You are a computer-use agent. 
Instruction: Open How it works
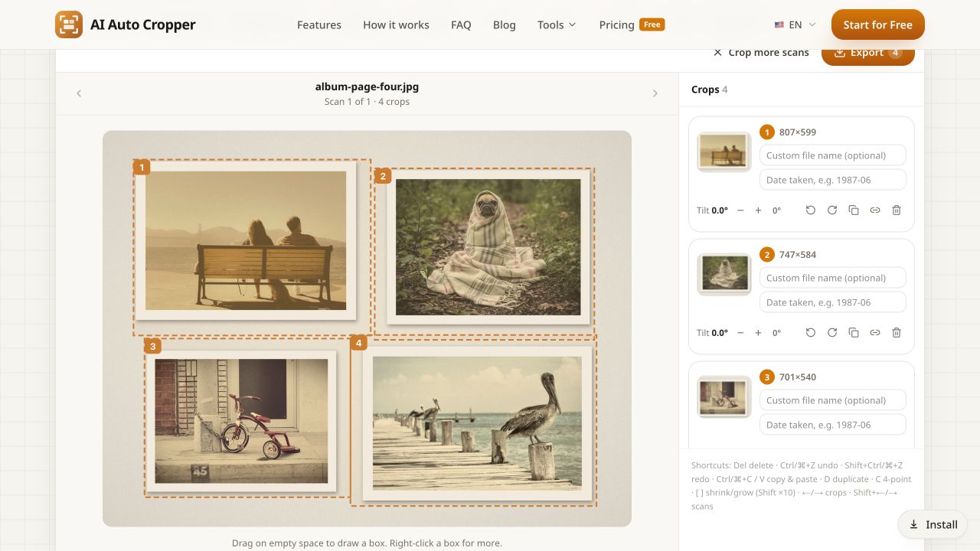coord(396,24)
